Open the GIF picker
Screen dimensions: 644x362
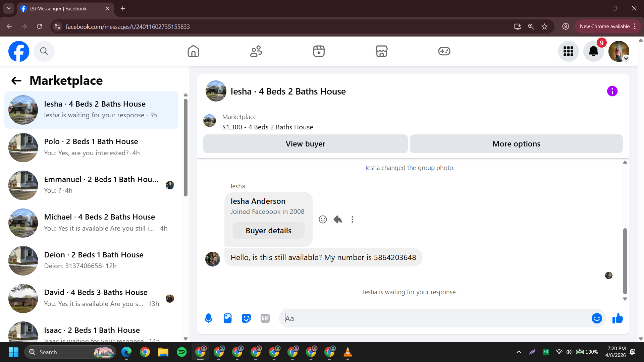tap(265, 318)
